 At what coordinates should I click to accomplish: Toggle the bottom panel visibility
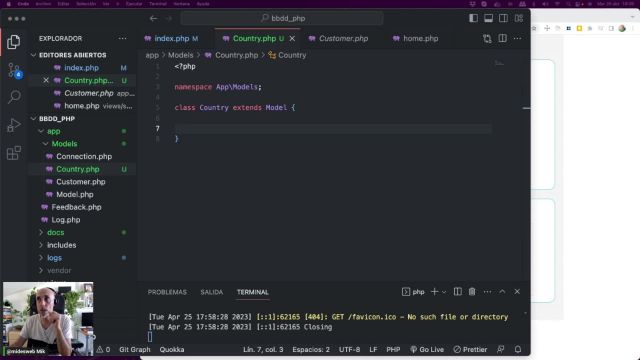488,18
